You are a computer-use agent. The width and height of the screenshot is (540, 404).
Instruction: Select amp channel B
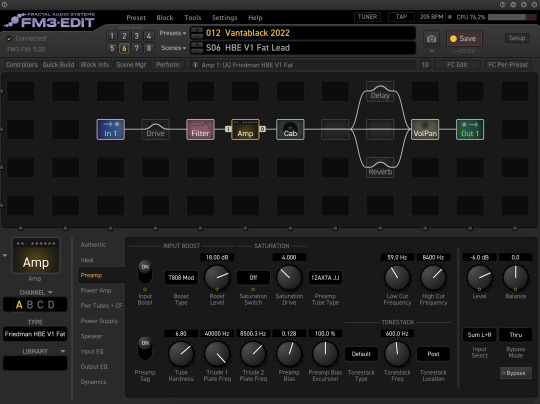[30, 305]
